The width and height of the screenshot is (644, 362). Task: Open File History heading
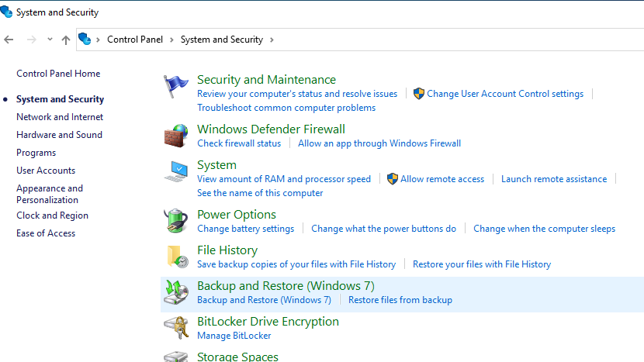[227, 250]
